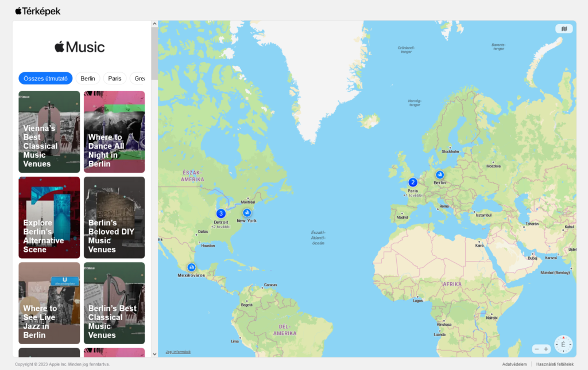Viewport: 588px width, 370px height.
Task: Click the compass to reset north
Action: [563, 344]
